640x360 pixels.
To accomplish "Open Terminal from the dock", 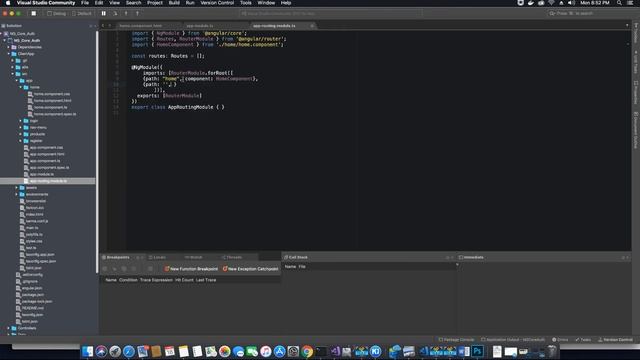I will [321, 351].
